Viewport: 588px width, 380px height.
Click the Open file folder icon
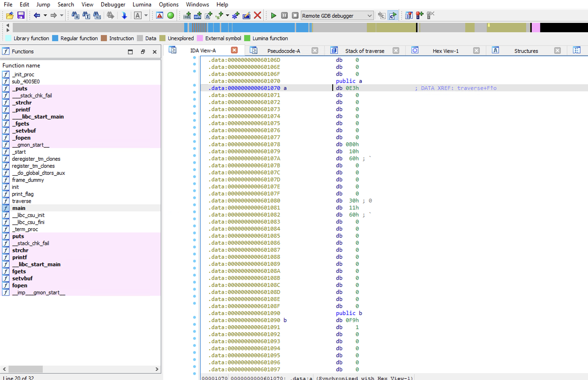coord(10,15)
